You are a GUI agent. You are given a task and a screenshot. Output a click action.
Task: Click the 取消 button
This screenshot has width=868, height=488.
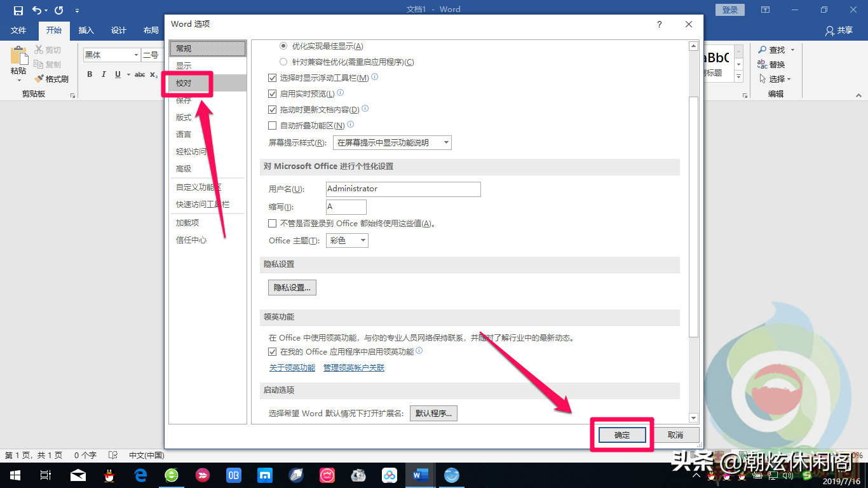pos(675,435)
